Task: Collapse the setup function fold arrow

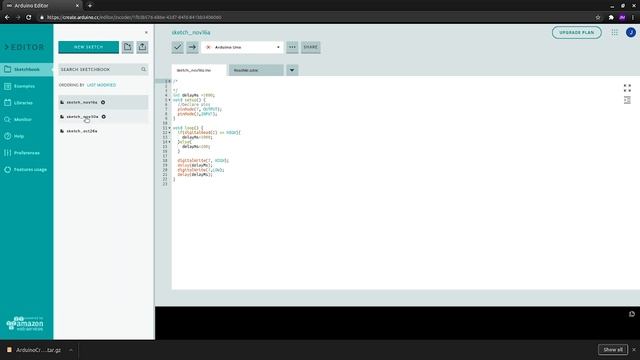Action: coord(170,100)
